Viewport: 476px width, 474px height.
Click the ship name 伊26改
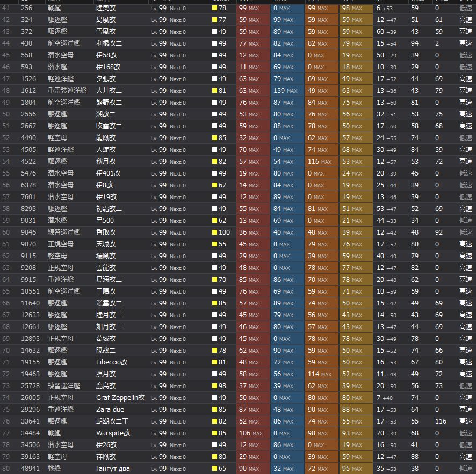[106, 445]
